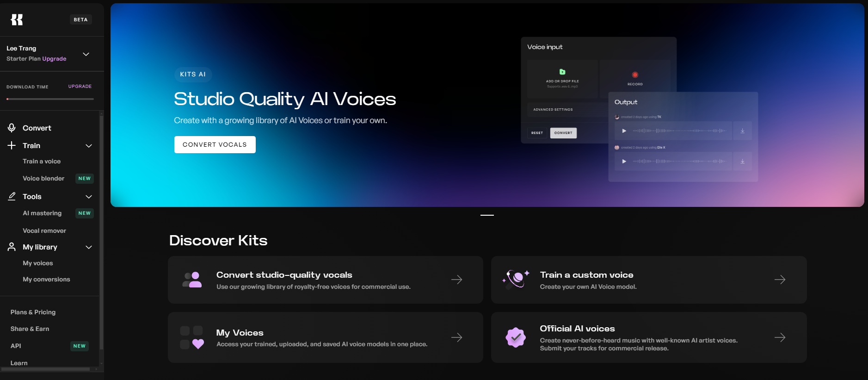Image resolution: width=868 pixels, height=380 pixels.
Task: Click the Upgrade link next to Starter Plan
Action: (x=54, y=59)
